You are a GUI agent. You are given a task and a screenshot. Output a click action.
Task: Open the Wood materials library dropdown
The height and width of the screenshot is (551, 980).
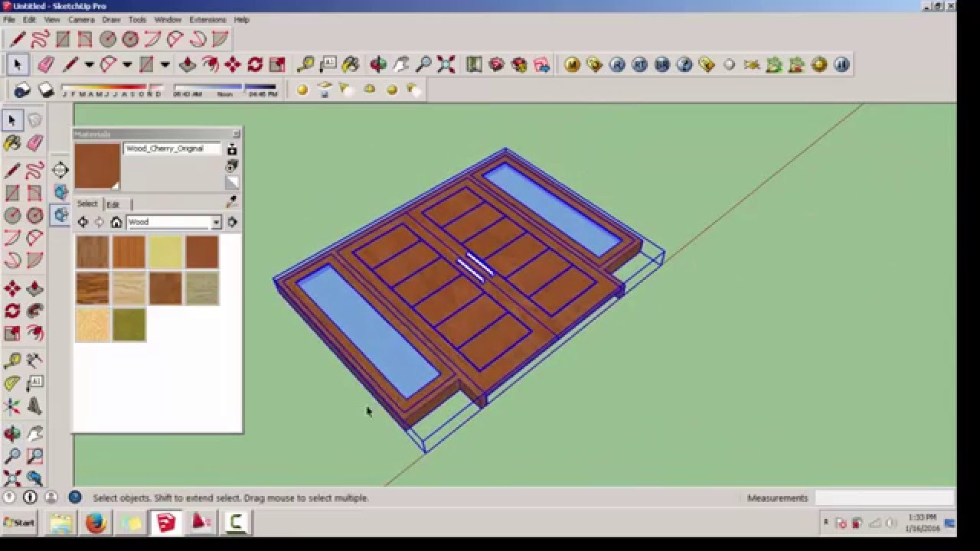[217, 222]
